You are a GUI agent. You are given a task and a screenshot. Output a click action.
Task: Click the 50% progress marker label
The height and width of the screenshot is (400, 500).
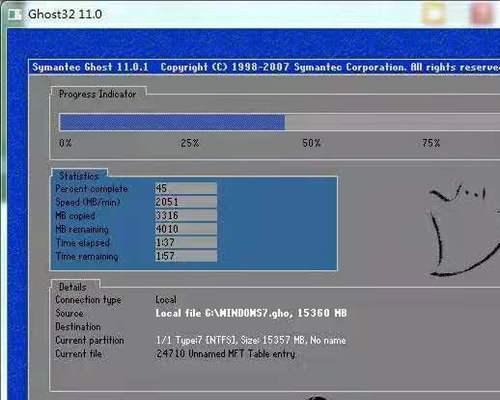pos(311,143)
